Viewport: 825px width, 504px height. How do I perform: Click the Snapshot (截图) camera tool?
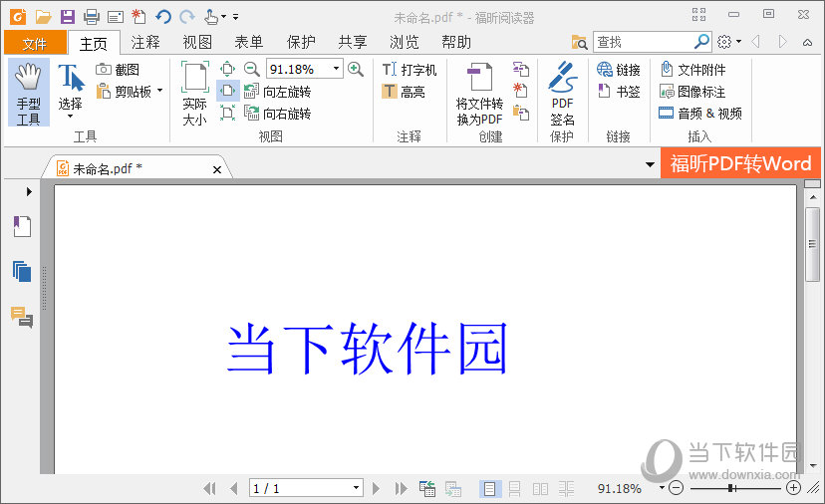118,70
